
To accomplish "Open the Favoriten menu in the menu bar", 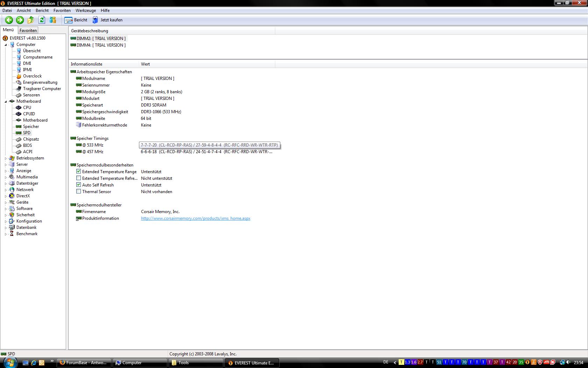I will pyautogui.click(x=62, y=11).
